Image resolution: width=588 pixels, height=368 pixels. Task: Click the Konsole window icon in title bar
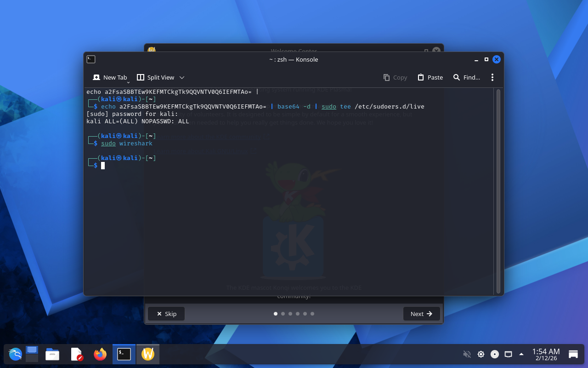click(x=91, y=59)
